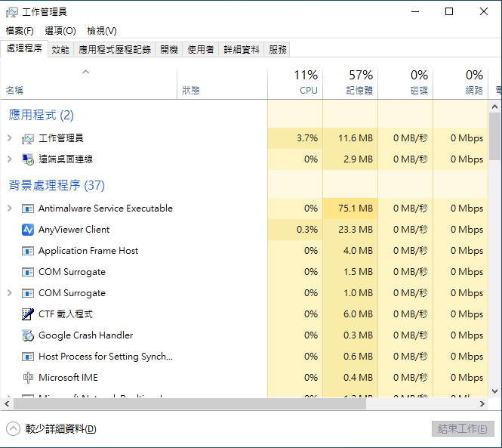Select the CTF 載入程式 process name
502x448 pixels.
(x=66, y=314)
